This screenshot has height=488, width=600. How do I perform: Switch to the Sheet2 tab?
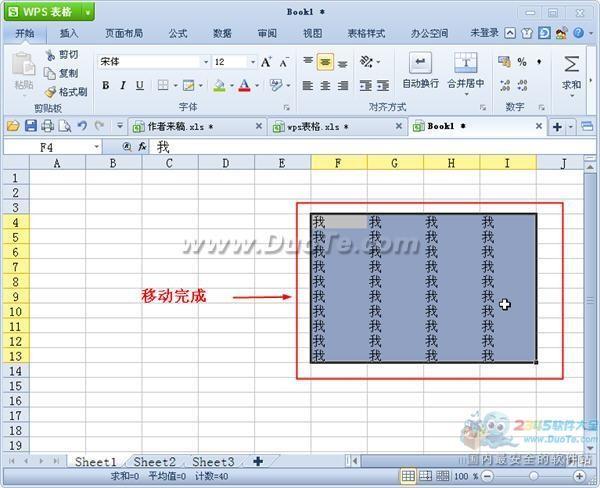pos(154,462)
